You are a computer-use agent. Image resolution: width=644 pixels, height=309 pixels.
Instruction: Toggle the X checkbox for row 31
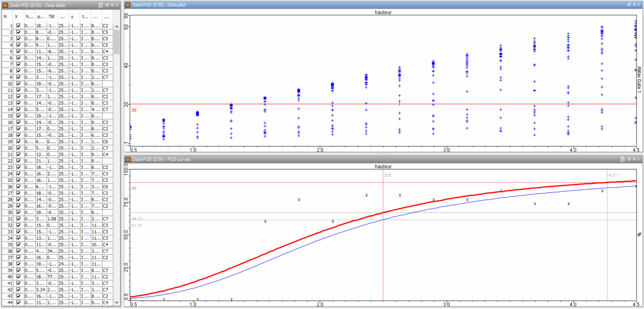point(18,219)
